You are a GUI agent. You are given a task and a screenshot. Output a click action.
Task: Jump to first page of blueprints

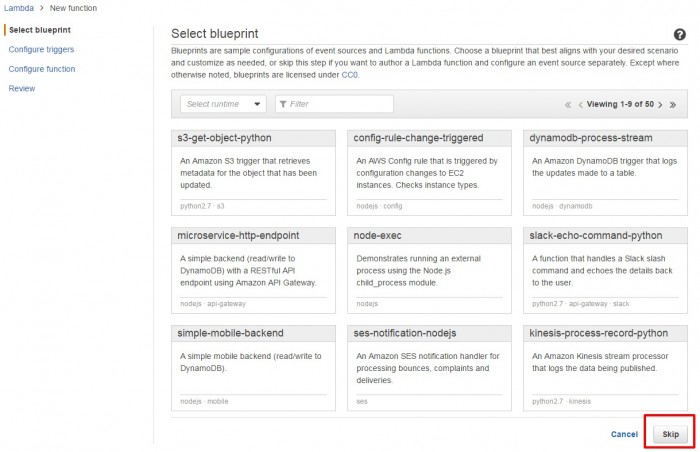pos(567,105)
